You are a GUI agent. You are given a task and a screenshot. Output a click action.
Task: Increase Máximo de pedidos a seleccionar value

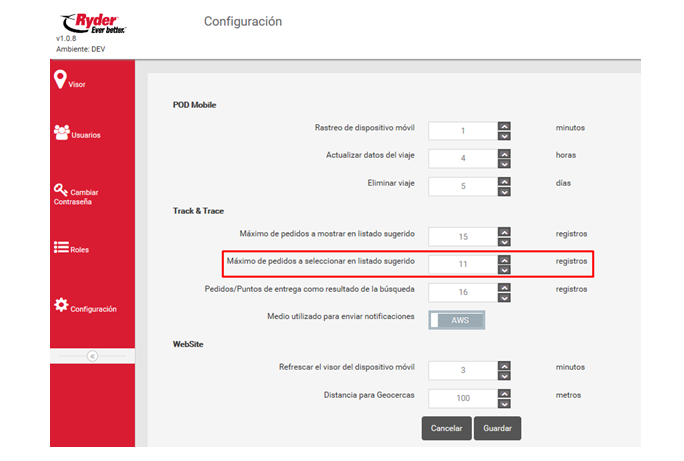[504, 257]
